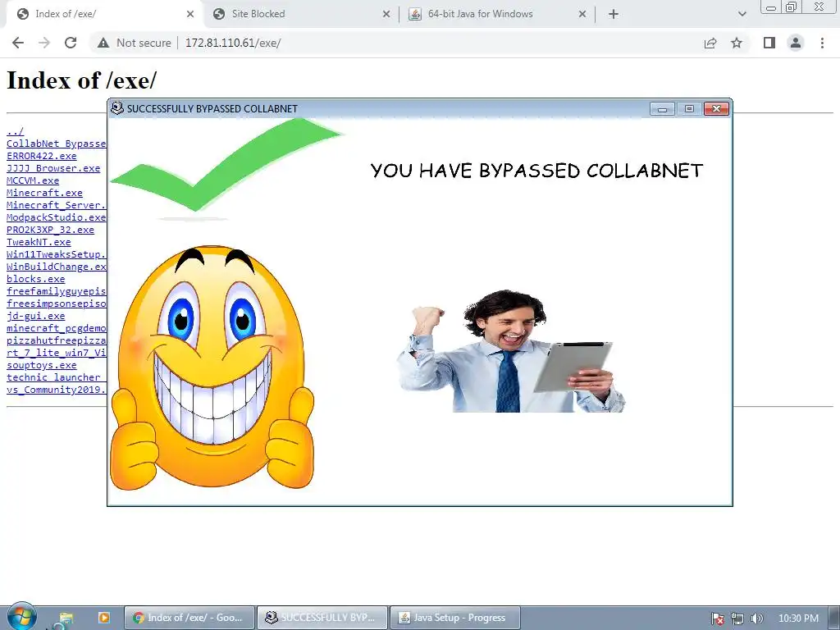Open the network tray icon
Screen dimensions: 840x630
737,619
